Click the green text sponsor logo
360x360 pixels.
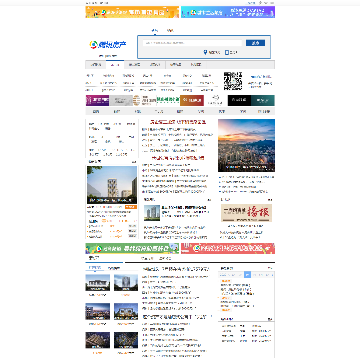pyautogui.click(x=168, y=100)
